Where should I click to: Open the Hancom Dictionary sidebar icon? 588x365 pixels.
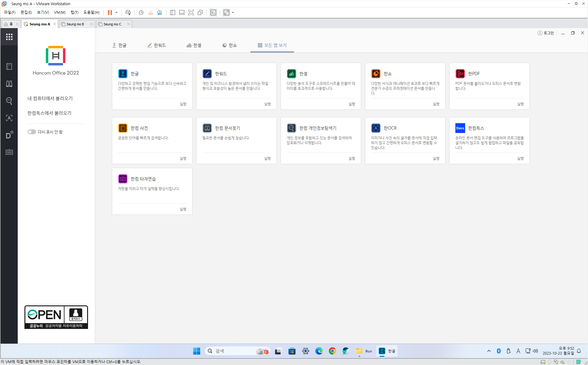coord(9,67)
